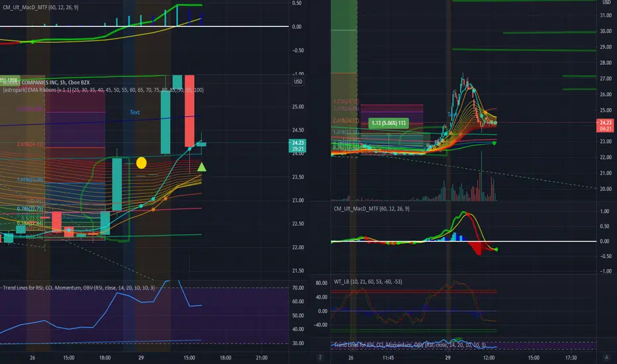Click right chart Trend Lines for RSI label

point(410,345)
